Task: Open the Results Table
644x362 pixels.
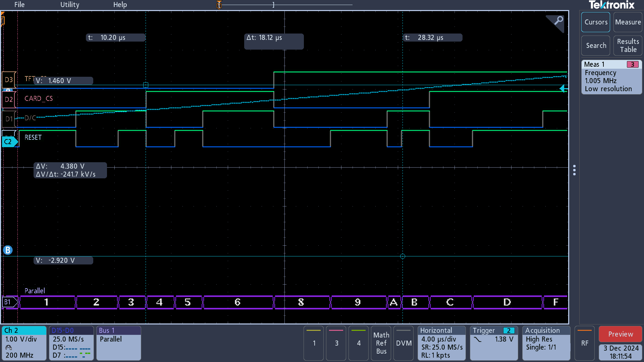Action: coord(628,46)
